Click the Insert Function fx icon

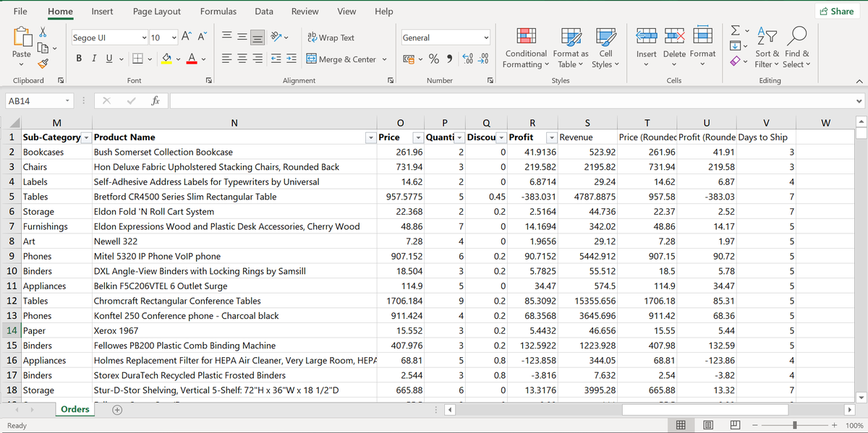click(x=155, y=101)
